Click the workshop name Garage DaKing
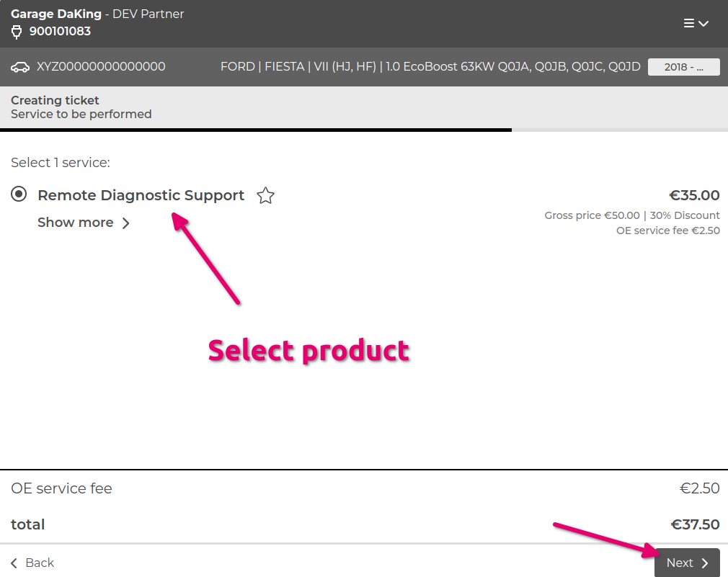The width and height of the screenshot is (728, 577). pos(58,13)
